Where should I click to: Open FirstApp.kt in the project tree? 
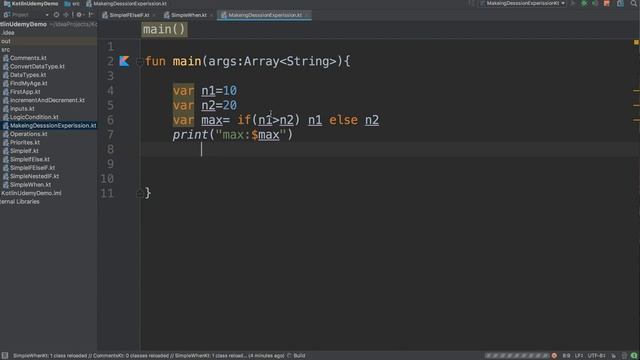click(x=25, y=92)
